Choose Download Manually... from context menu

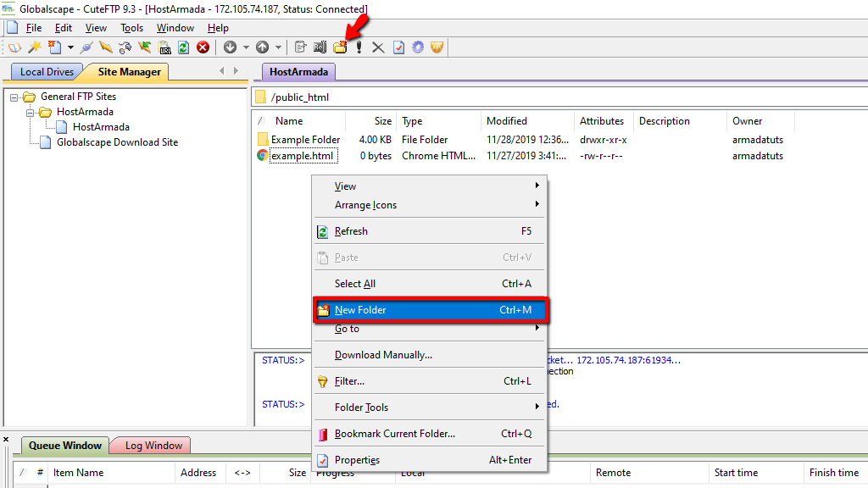coord(430,355)
